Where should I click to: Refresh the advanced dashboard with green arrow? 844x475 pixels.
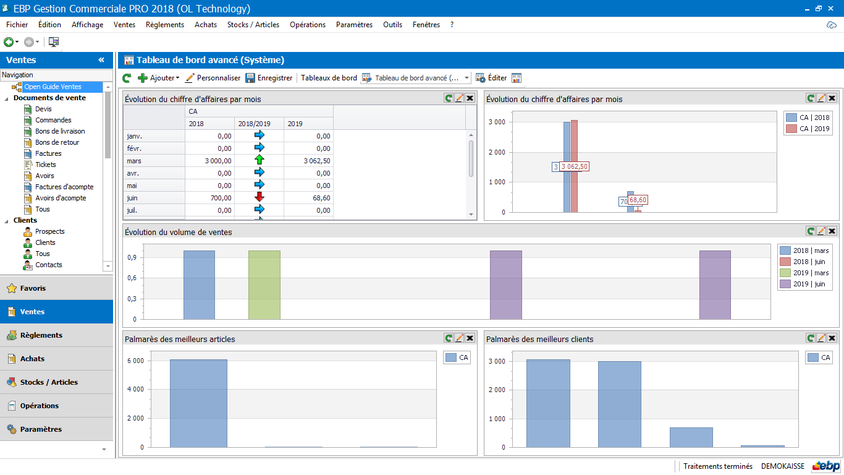(x=126, y=78)
